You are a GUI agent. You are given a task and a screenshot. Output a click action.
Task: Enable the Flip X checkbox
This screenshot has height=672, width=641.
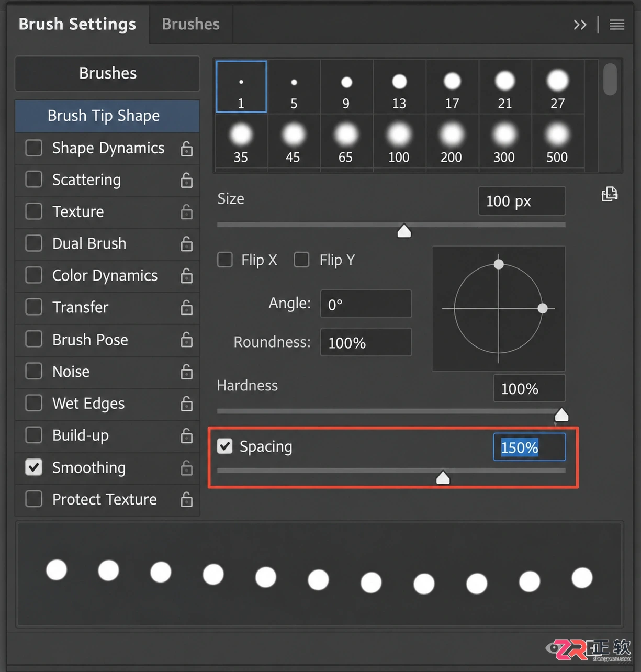[225, 260]
